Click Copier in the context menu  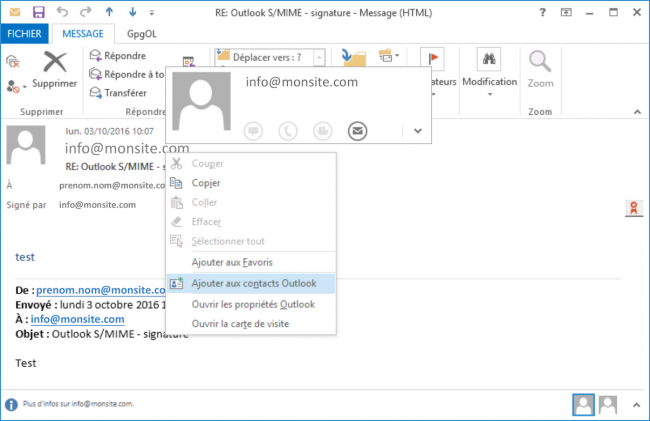point(251,183)
